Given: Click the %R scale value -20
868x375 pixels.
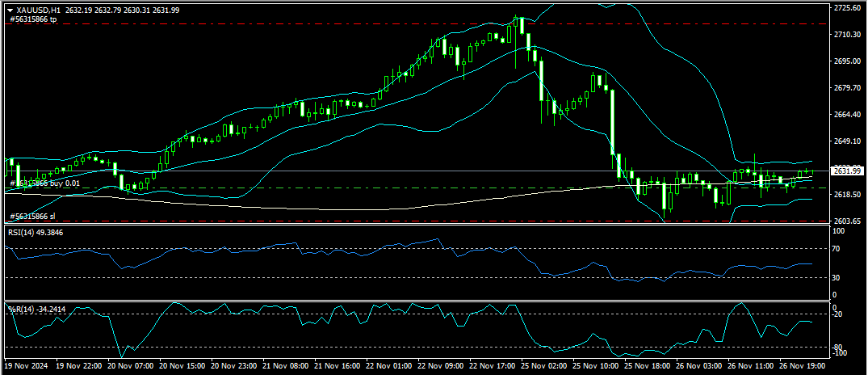Looking at the screenshot, I should [839, 314].
